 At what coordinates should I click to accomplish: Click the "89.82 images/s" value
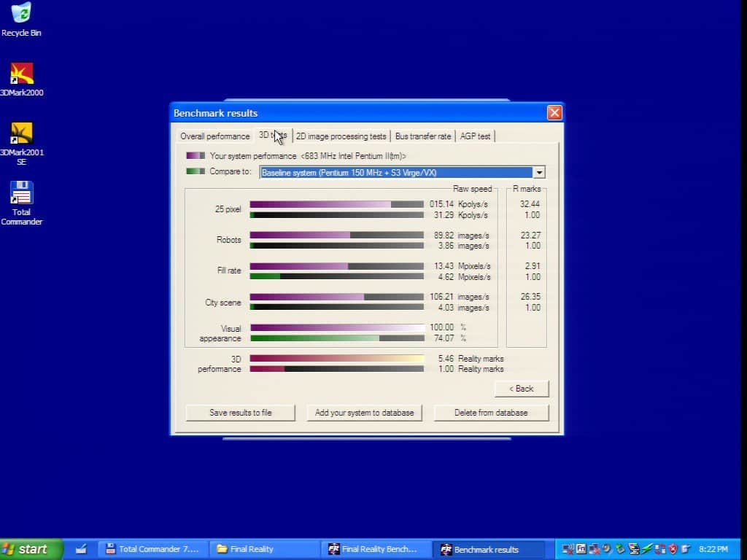pos(462,236)
